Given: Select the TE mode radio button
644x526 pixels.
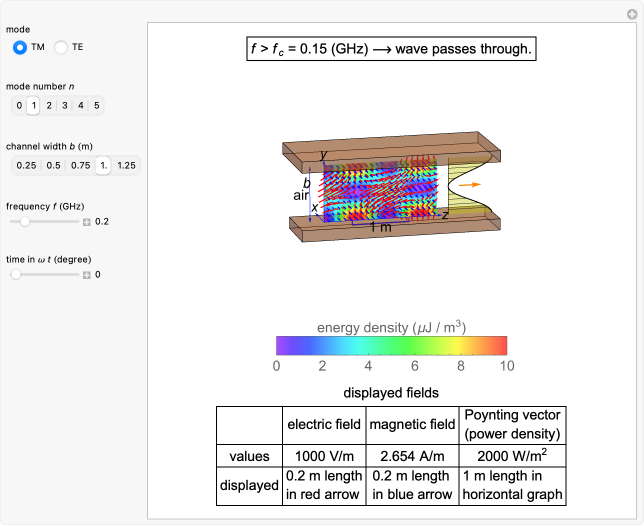Looking at the screenshot, I should click(x=61, y=47).
